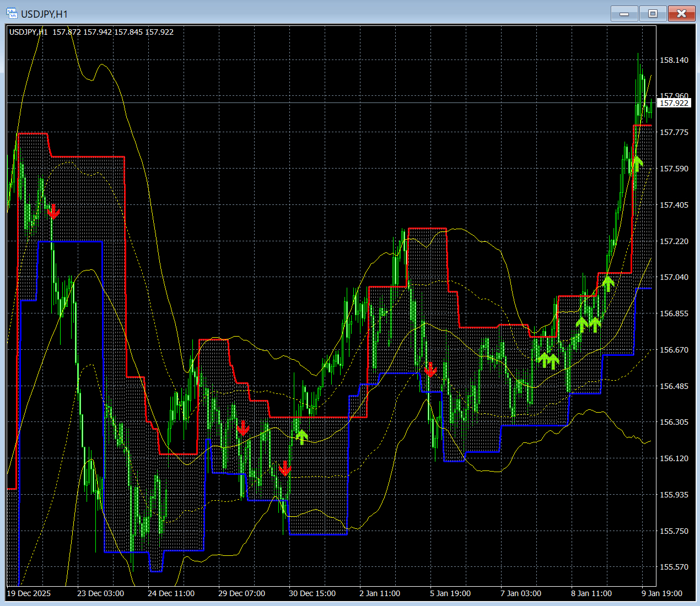Click price scale label 156.305

point(674,422)
